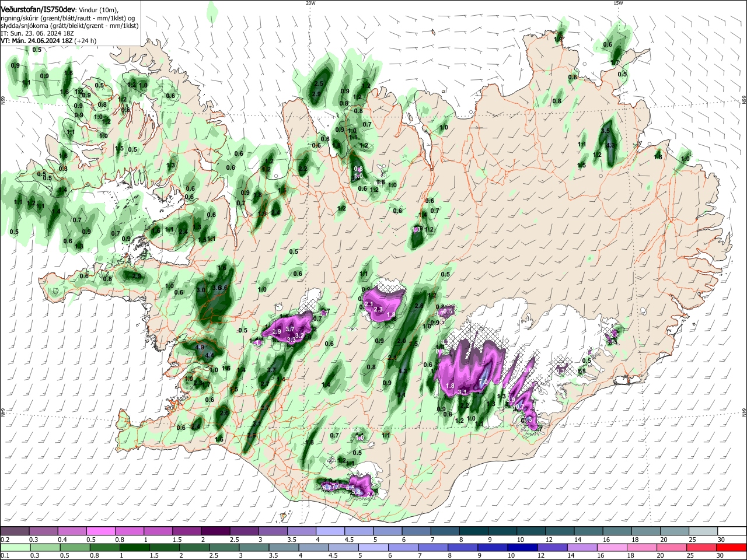Select the white 30 swatch ending the upper legend row
Image resolution: width=747 pixels, height=560 pixels.
point(731,531)
